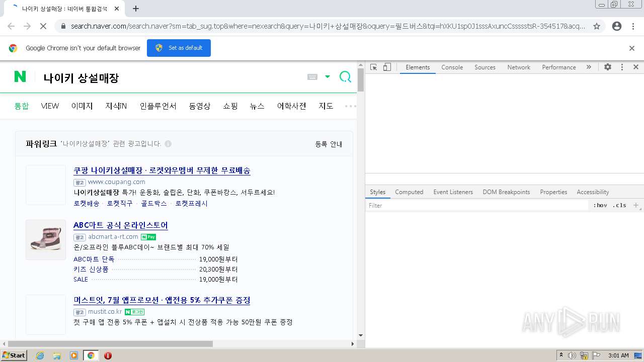Click the power link info icon
This screenshot has width=644, height=362.
pyautogui.click(x=168, y=144)
